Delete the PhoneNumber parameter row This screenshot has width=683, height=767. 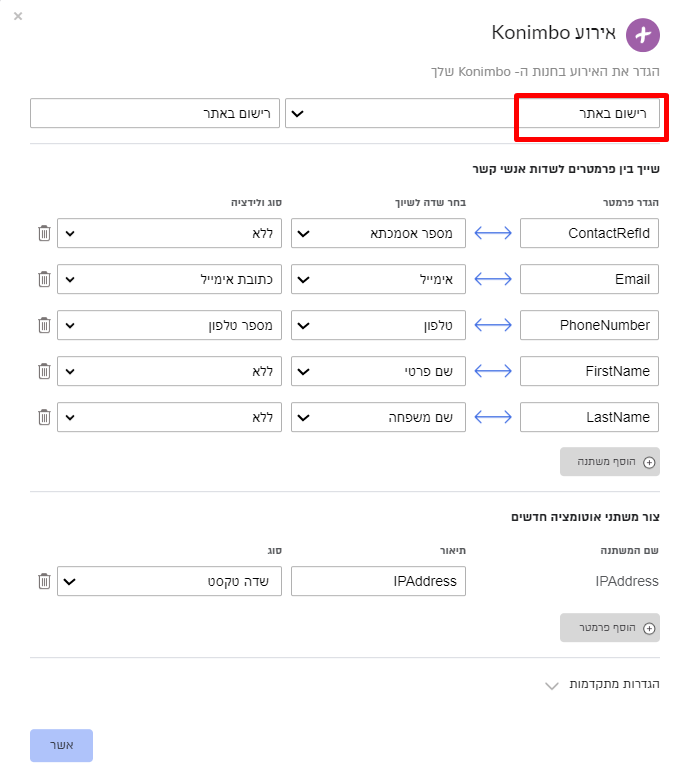[44, 325]
